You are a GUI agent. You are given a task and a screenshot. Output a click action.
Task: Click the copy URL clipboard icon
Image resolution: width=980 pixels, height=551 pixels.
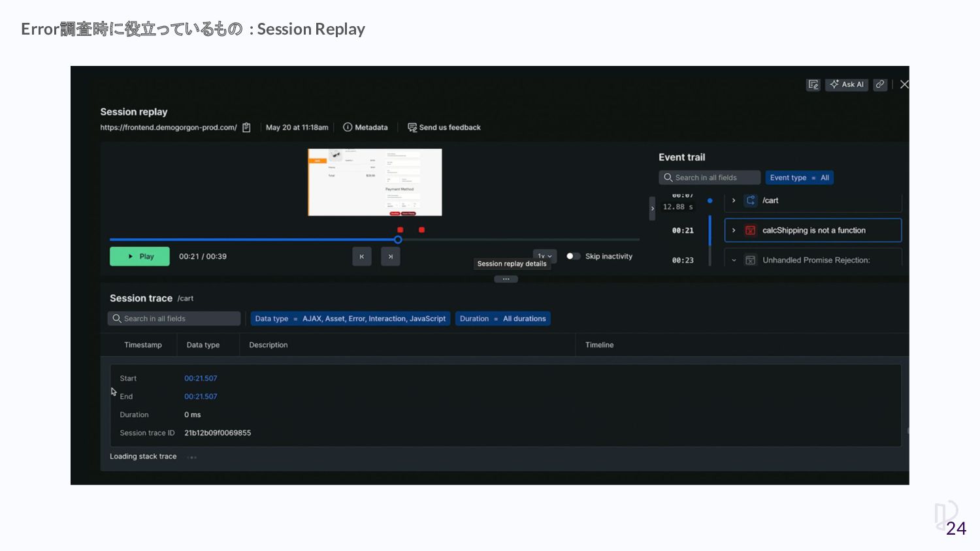246,128
